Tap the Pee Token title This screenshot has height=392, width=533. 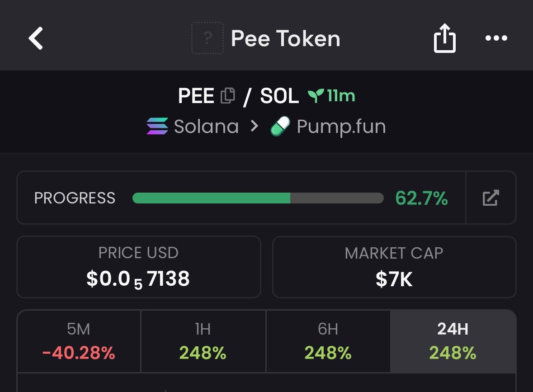click(286, 38)
